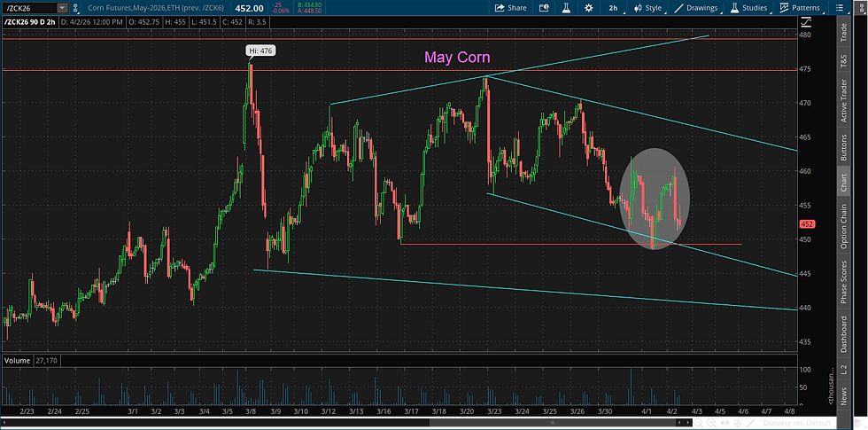Viewport: 868px width, 430px height.
Task: Click the zoom in magnifier icon
Action: click(710, 423)
